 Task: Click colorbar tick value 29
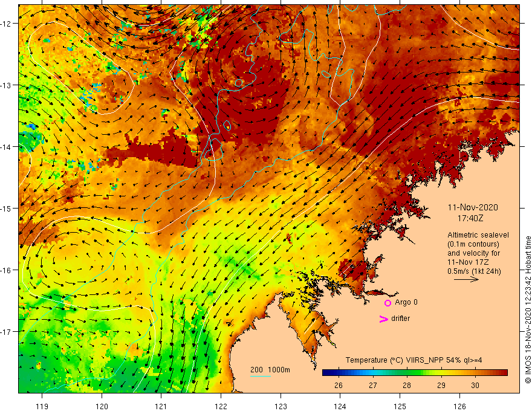pyautogui.click(x=441, y=385)
